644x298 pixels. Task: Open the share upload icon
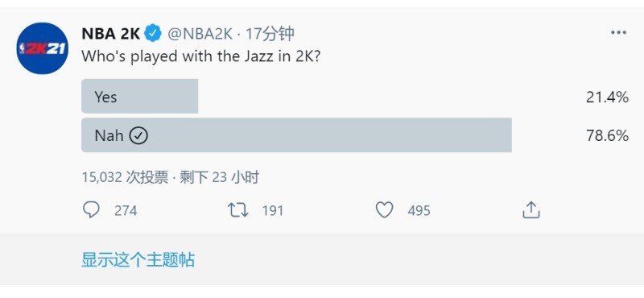[x=530, y=209]
